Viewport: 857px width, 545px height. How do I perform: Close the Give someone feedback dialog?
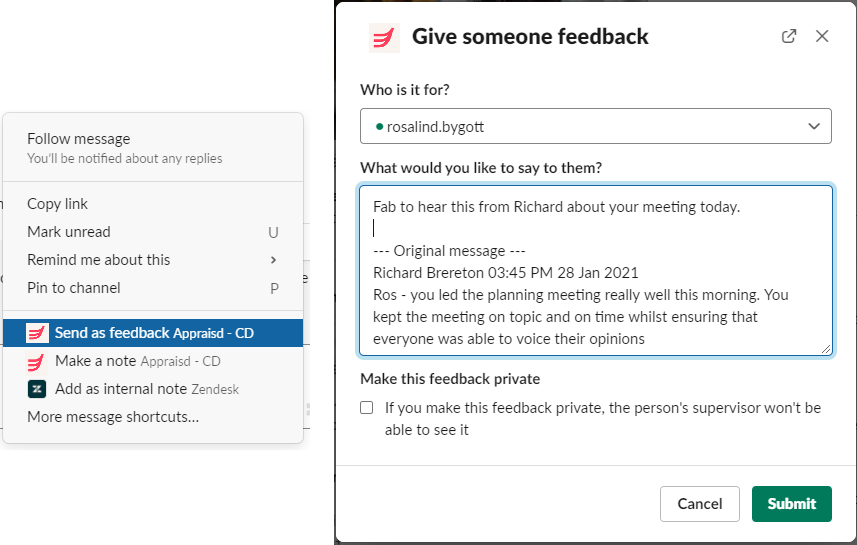[x=822, y=36]
